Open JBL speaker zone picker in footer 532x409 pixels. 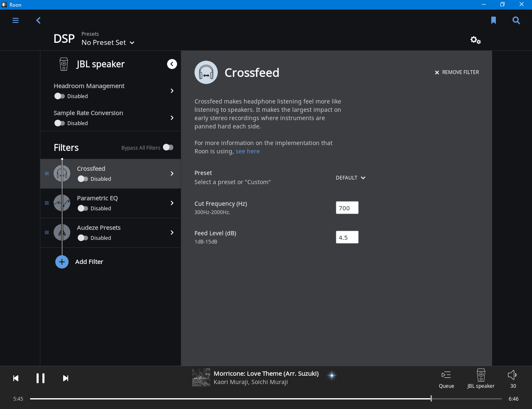[481, 379]
